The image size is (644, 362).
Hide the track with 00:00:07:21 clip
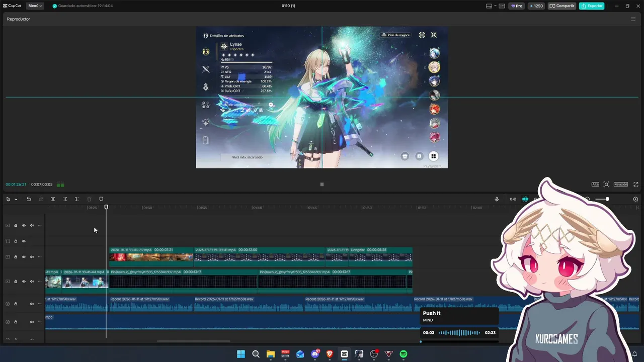tap(24, 257)
